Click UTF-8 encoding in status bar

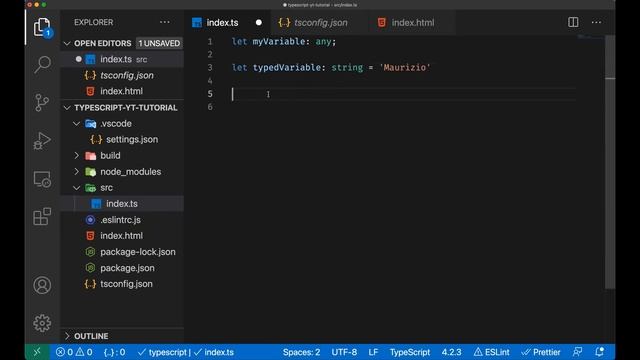pyautogui.click(x=344, y=352)
